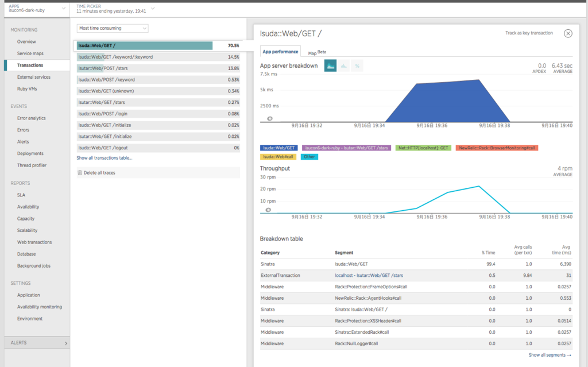Click the trash icon beside Delete all traces
This screenshot has width=588, height=367.
pyautogui.click(x=79, y=173)
